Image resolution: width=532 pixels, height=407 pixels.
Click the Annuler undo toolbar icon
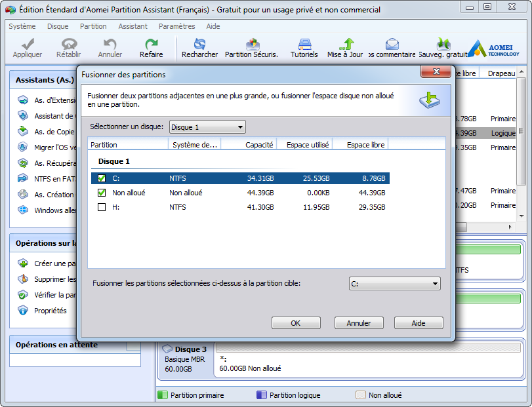tap(110, 44)
